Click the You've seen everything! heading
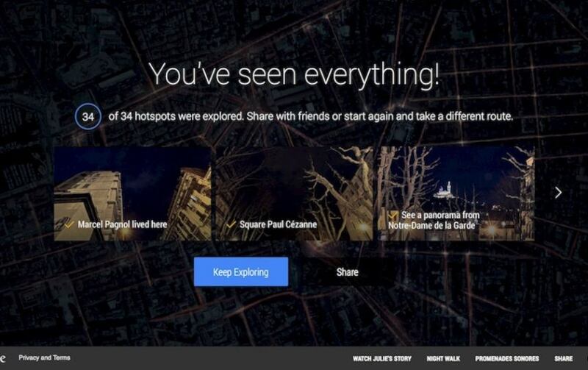Screen dimensions: 588x370 tap(294, 74)
